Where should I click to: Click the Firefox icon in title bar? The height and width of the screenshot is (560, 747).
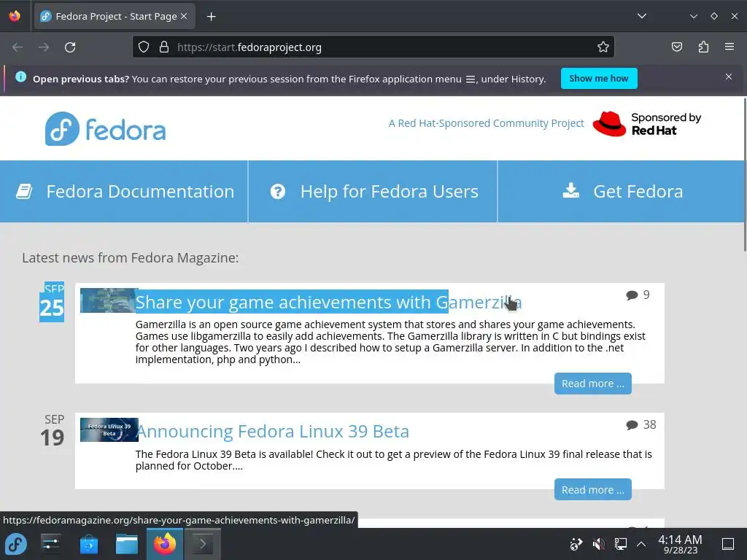(15, 16)
